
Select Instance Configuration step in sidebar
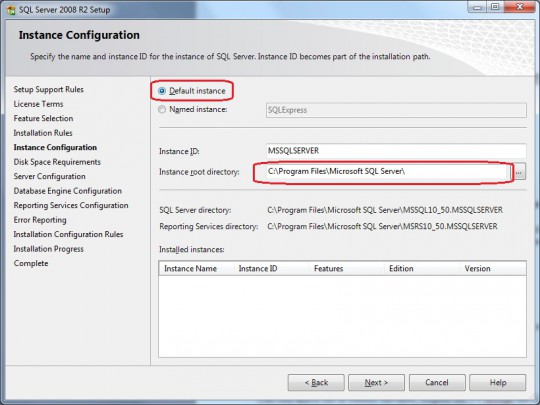pyautogui.click(x=55, y=147)
